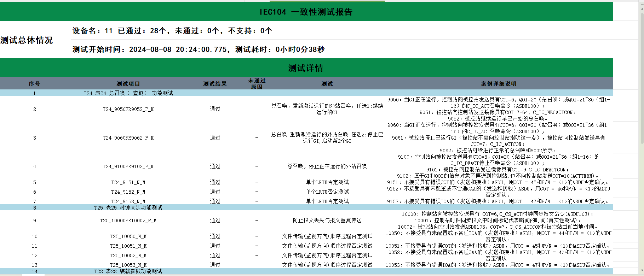Click the case detail text starting with 9050
This screenshot has width=644, height=276.
499,109
